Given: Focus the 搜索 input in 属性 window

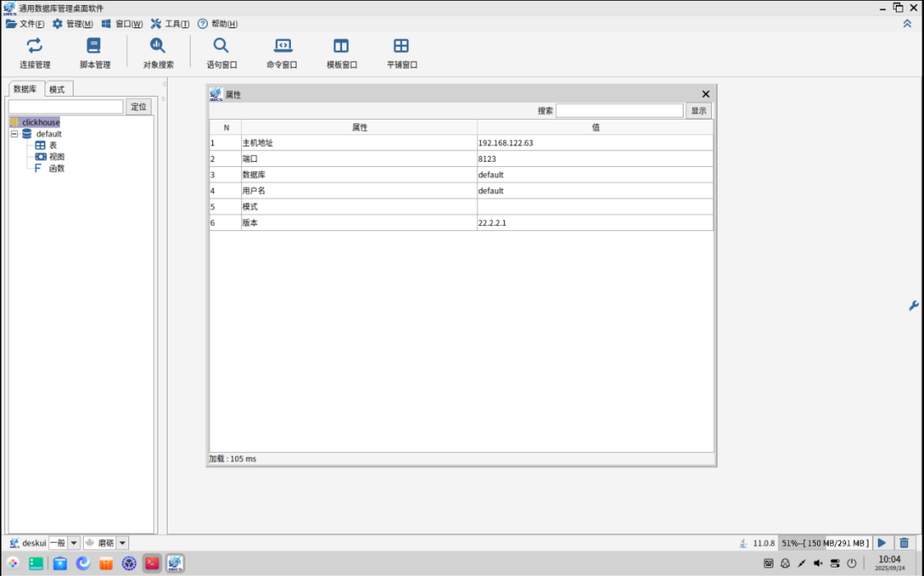Looking at the screenshot, I should click(619, 111).
